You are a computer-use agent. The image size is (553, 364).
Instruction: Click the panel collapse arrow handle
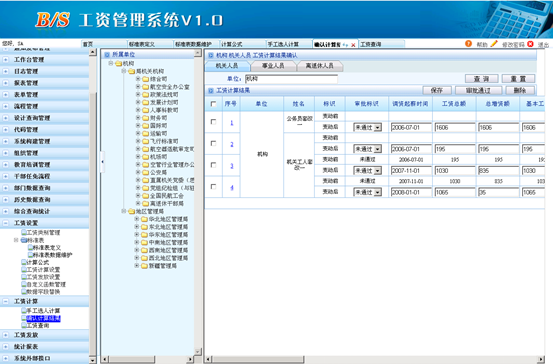103,162
